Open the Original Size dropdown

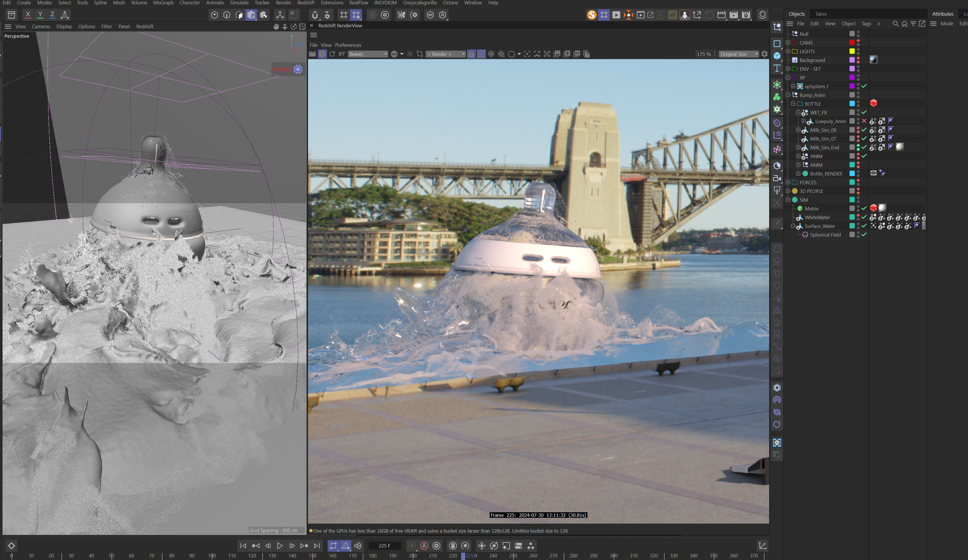tap(739, 54)
